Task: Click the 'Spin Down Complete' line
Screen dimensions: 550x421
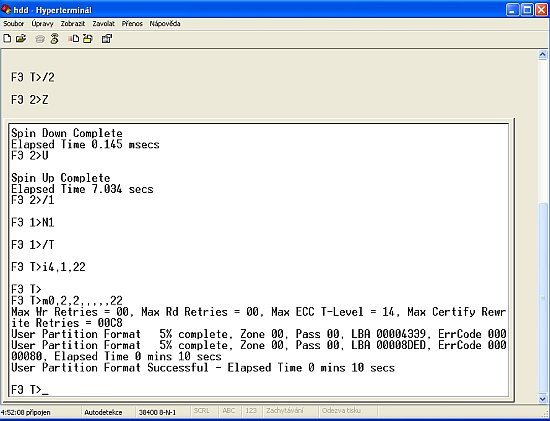Action: pyautogui.click(x=67, y=133)
